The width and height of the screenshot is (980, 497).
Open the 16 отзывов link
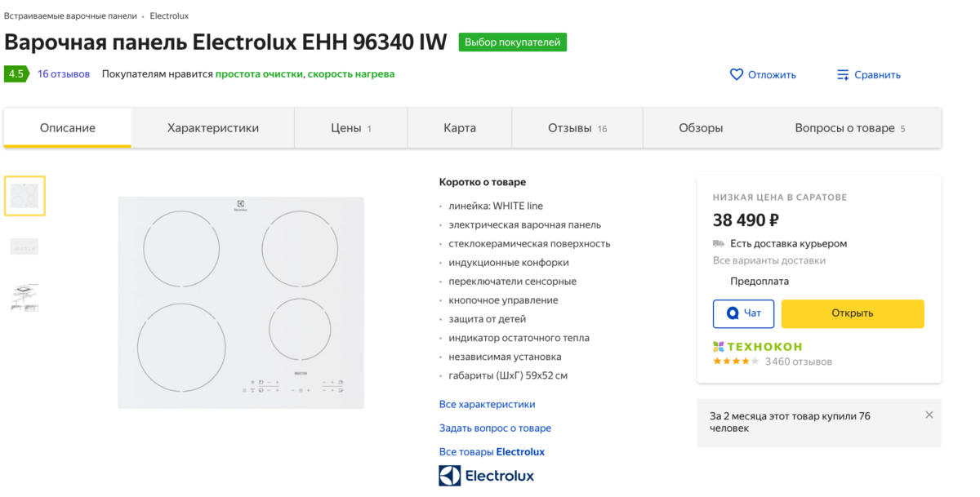[64, 73]
